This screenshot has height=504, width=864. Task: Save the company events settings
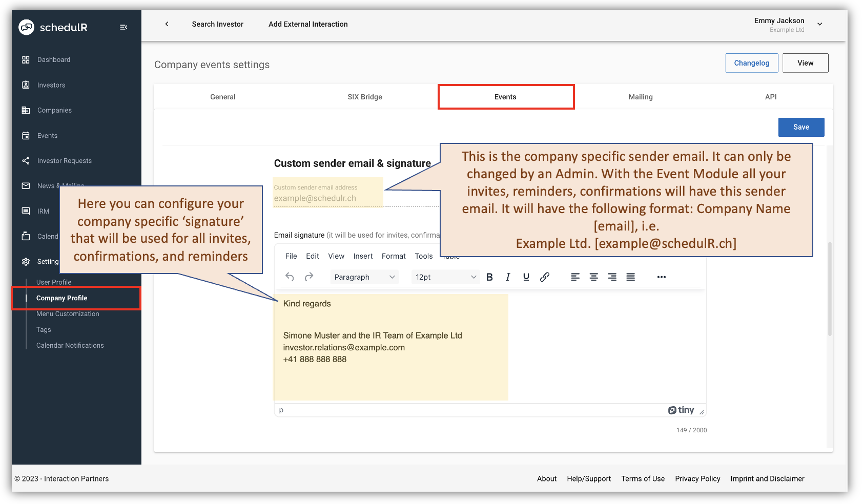point(801,127)
